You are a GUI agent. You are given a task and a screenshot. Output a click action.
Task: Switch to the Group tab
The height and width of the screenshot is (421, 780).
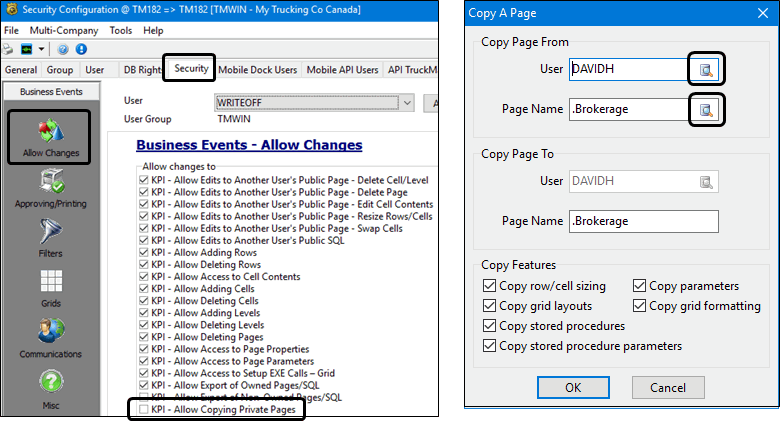(x=60, y=70)
